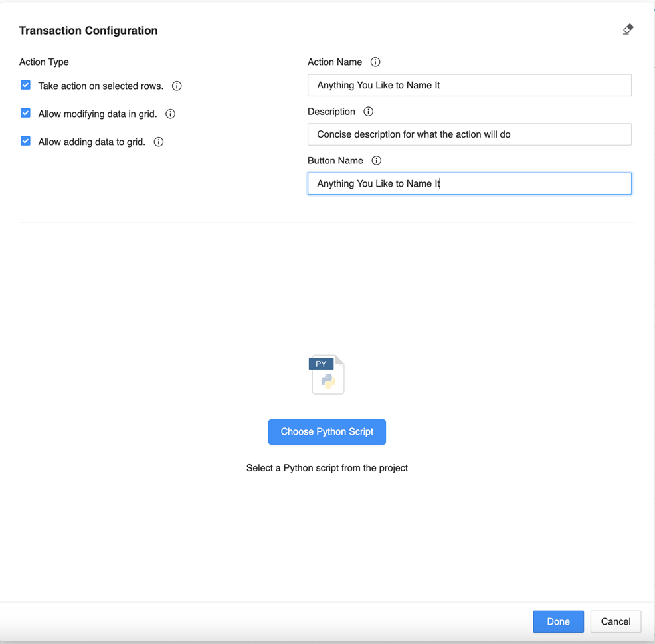Click the 'Action Type' section heading
The width and height of the screenshot is (655, 644).
tap(44, 62)
